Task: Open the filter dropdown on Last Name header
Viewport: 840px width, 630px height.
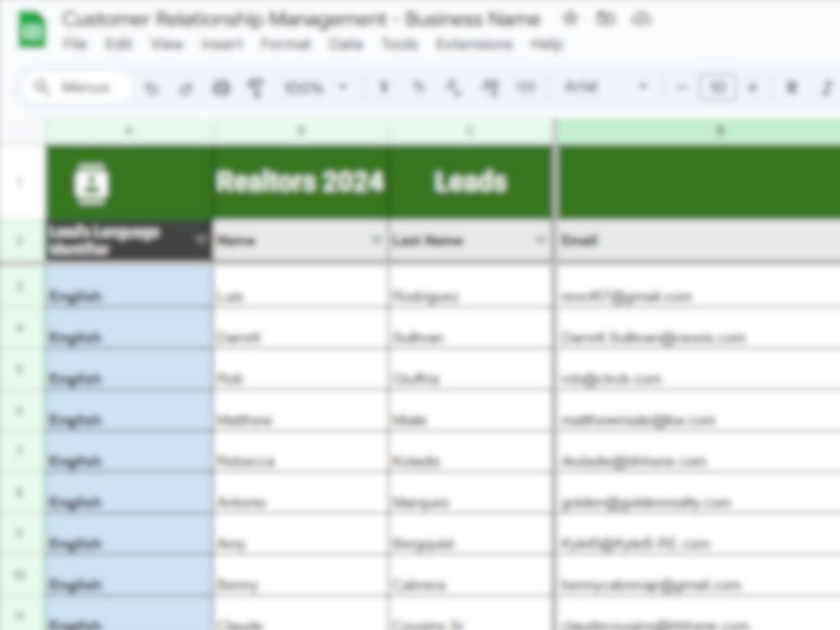Action: click(x=540, y=239)
